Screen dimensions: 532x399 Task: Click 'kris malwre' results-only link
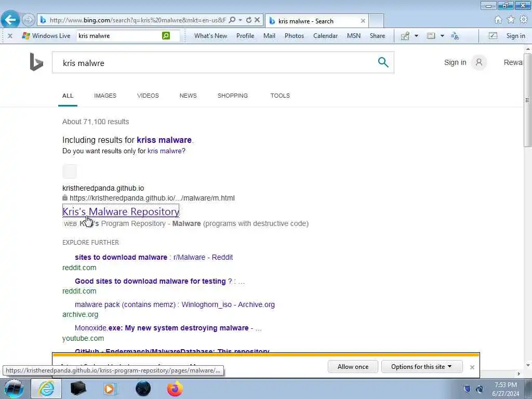coord(165,151)
